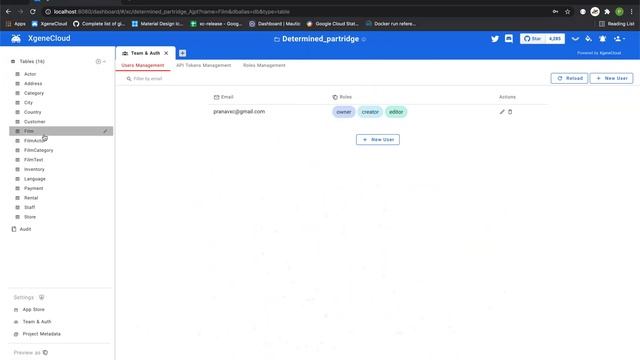Open the Discord chat icon
This screenshot has height=360, width=640.
(x=509, y=39)
